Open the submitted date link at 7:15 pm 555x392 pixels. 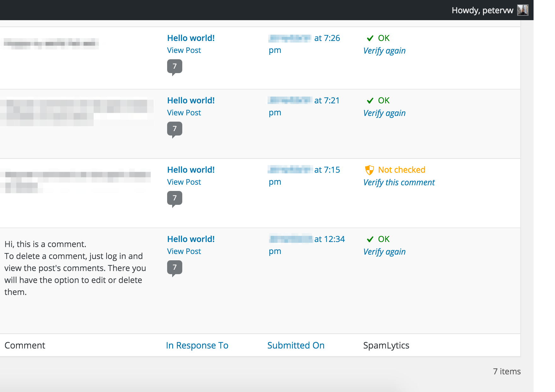pos(304,176)
